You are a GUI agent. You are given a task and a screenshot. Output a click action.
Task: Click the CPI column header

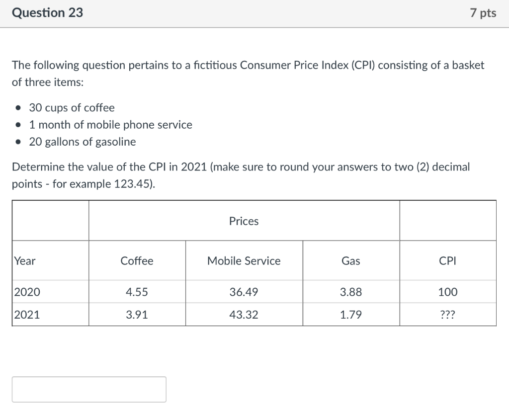click(447, 260)
